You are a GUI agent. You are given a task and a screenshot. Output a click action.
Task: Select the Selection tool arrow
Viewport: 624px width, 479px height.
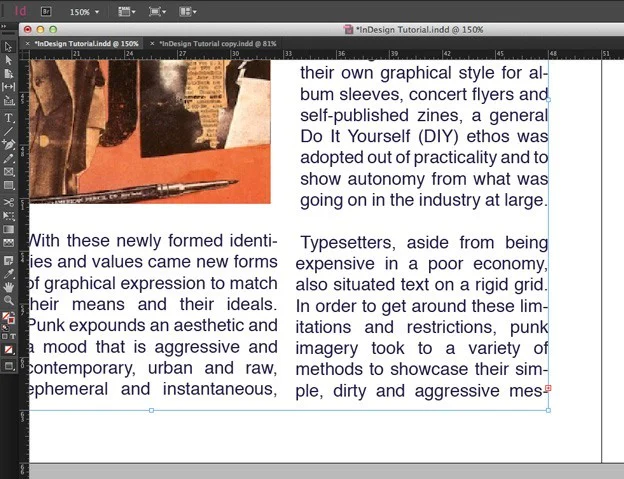coord(8,47)
